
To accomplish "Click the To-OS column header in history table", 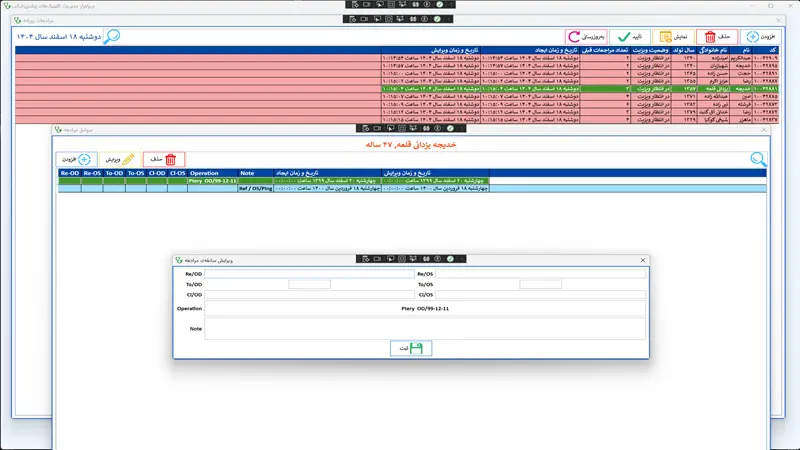I will [x=136, y=173].
